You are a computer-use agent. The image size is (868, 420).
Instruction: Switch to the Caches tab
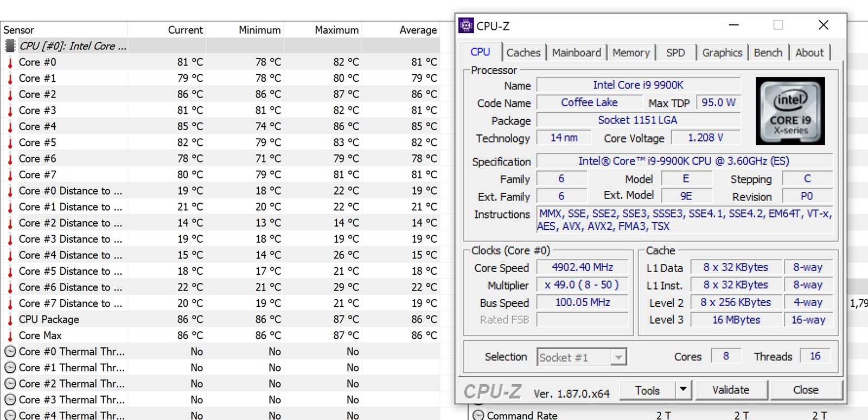(524, 53)
